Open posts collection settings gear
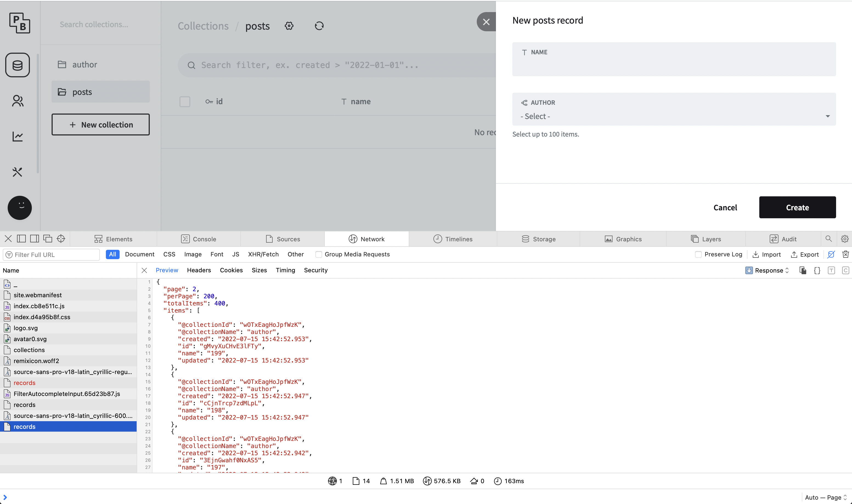The height and width of the screenshot is (504, 852). coord(289,26)
